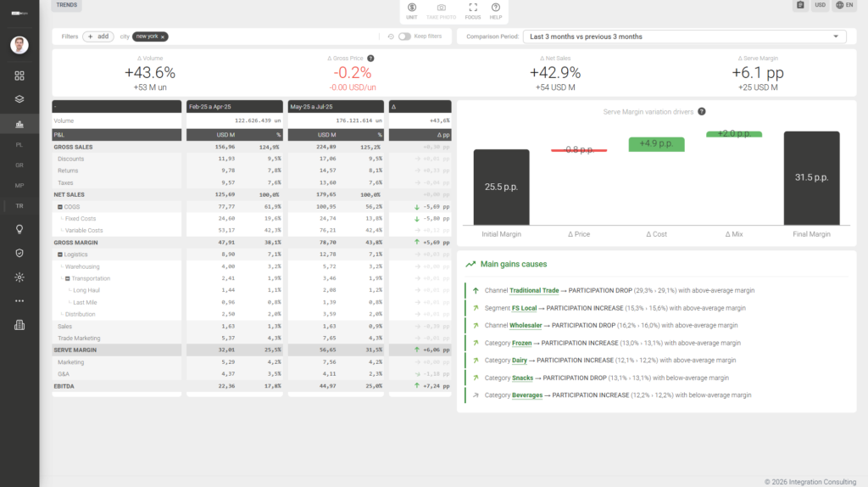Open the three-dots more menu in sidebar

[19, 301]
